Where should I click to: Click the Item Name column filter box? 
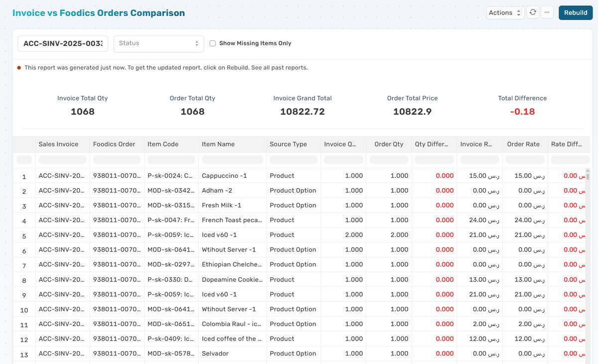point(232,159)
